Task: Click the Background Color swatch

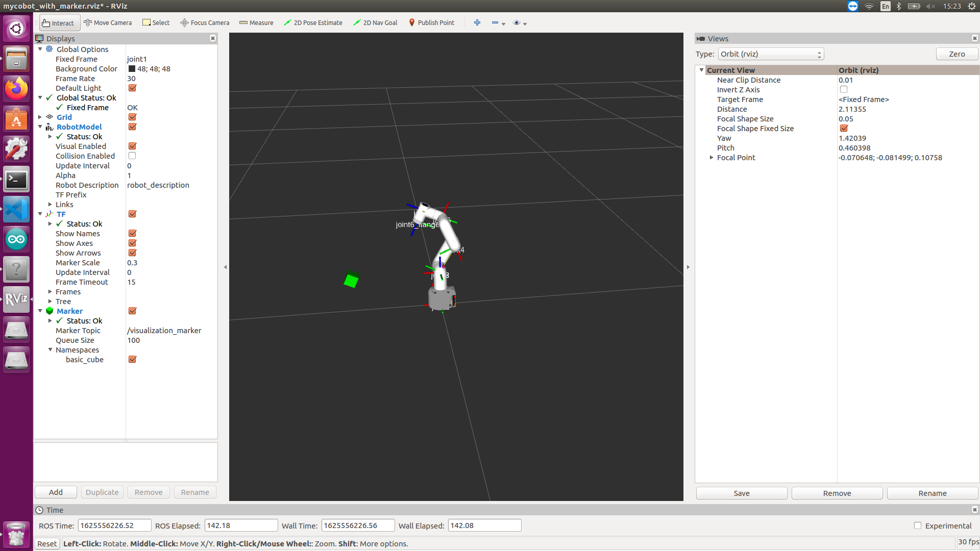Action: click(132, 69)
